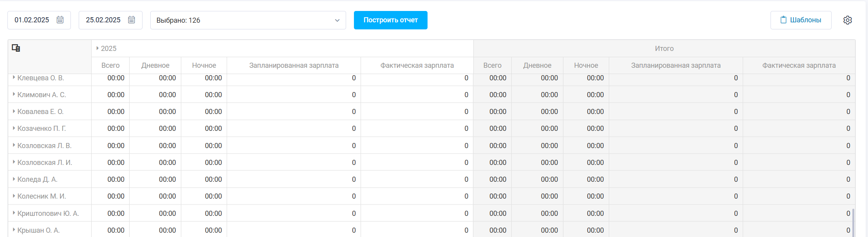
Task: Click Итого Всего cell for Коледа Д. А.
Action: [493, 179]
